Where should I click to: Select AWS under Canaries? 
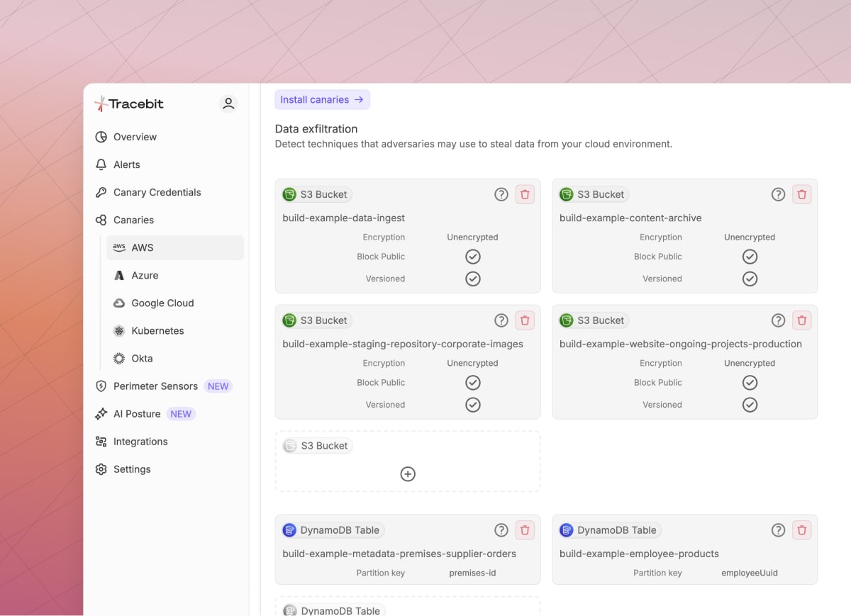pos(175,247)
